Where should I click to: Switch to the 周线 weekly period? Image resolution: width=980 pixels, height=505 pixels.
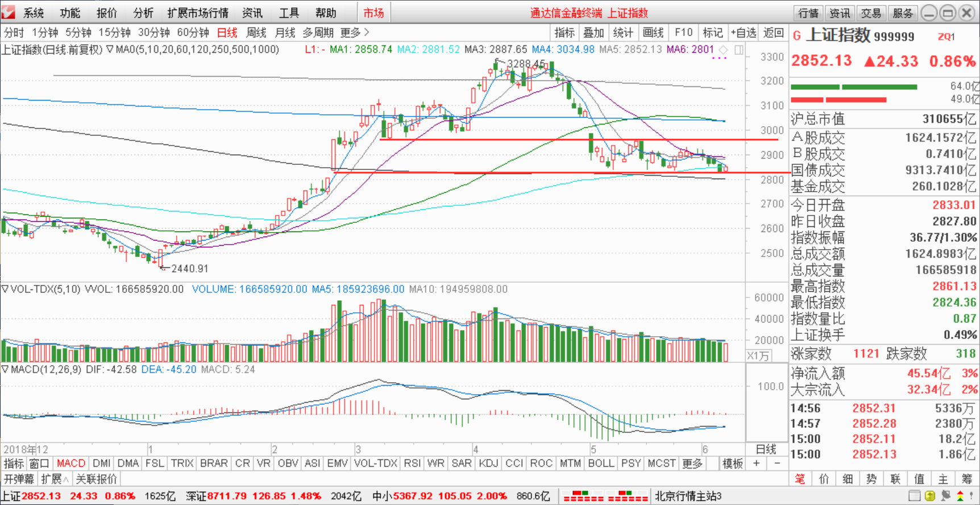[256, 32]
